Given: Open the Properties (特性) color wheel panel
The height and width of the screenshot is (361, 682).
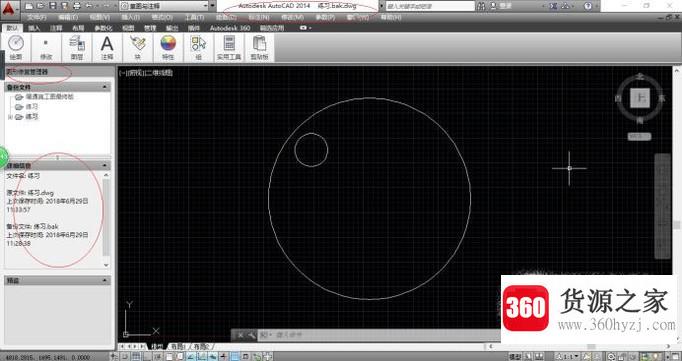Looking at the screenshot, I should coord(168,47).
